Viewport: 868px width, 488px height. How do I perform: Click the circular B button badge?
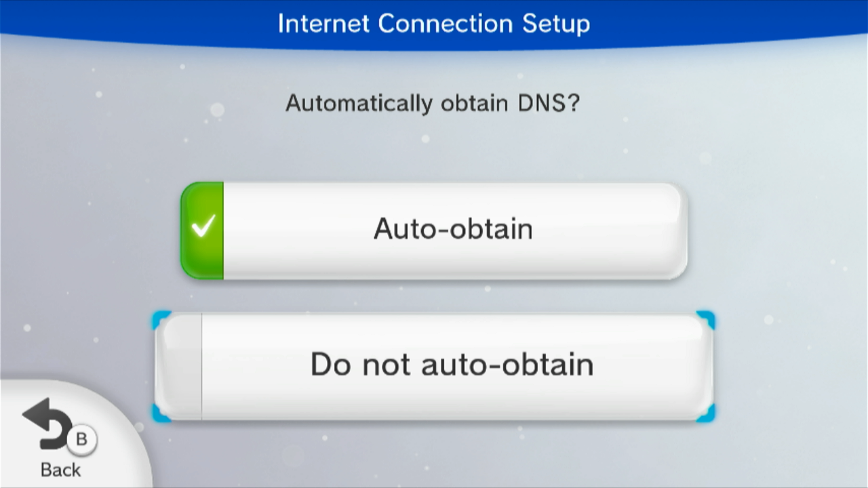coord(81,440)
